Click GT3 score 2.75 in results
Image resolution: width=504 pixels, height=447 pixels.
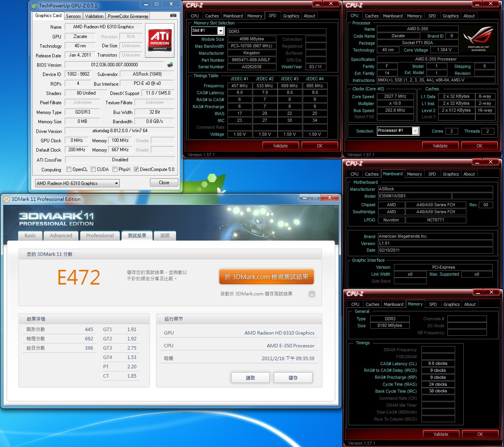(132, 348)
